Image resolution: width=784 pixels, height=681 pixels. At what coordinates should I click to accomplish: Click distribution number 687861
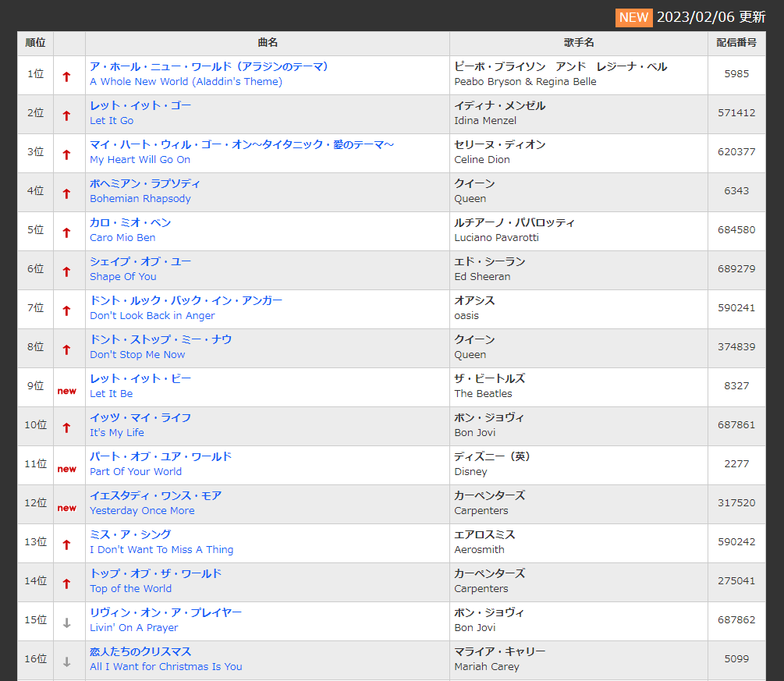tap(736, 425)
